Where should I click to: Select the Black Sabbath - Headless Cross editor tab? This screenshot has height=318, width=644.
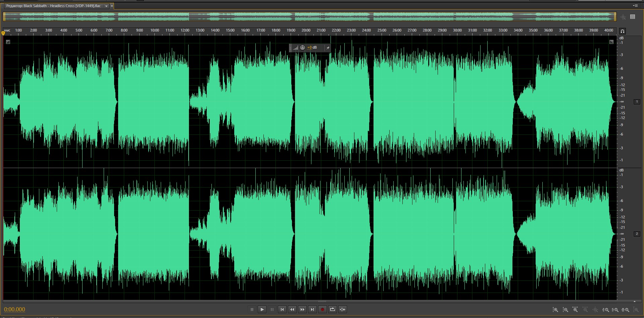click(53, 6)
